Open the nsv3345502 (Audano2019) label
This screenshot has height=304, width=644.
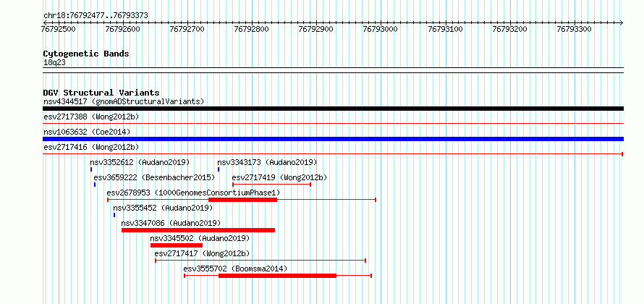200,238
